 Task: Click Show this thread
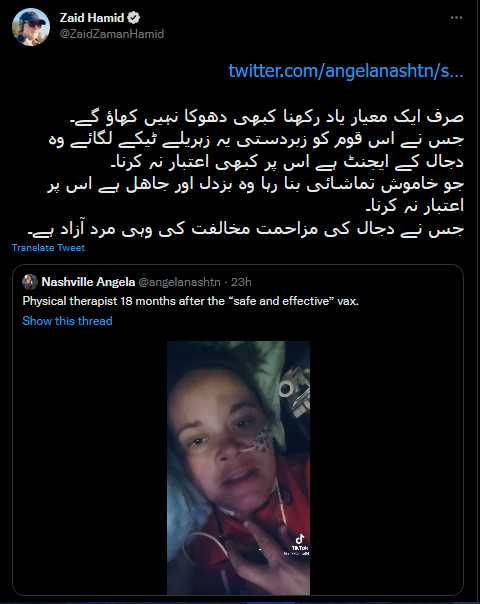[x=67, y=321]
